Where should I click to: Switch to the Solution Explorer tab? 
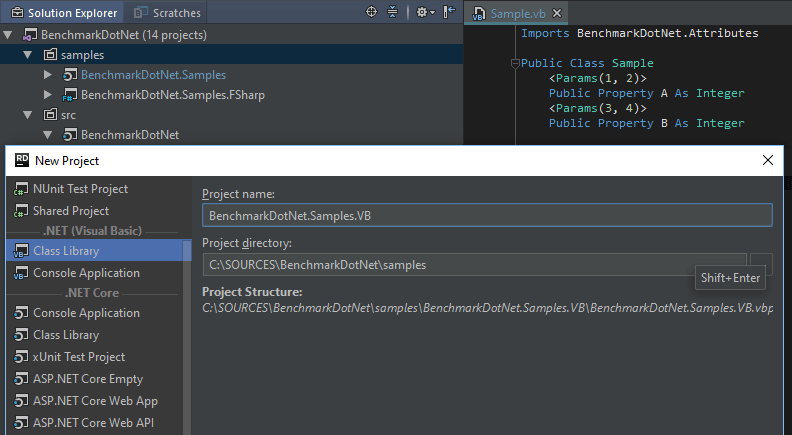(64, 13)
